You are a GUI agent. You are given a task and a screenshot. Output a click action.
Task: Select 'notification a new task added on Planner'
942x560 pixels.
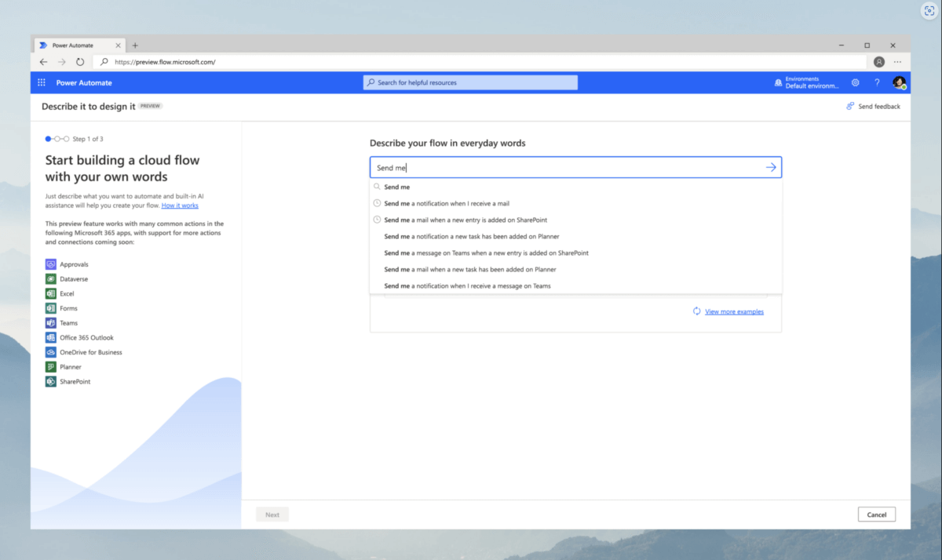[x=575, y=236]
